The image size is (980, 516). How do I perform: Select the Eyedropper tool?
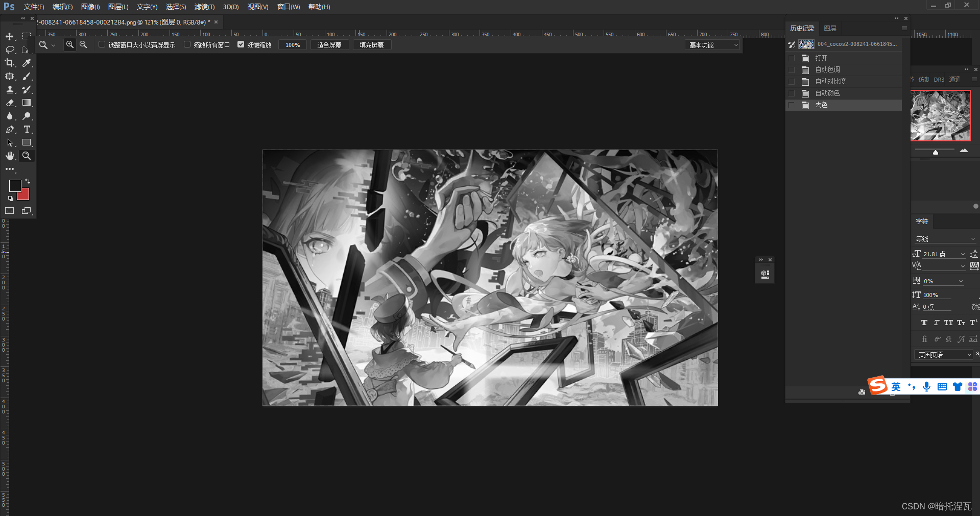(x=27, y=63)
